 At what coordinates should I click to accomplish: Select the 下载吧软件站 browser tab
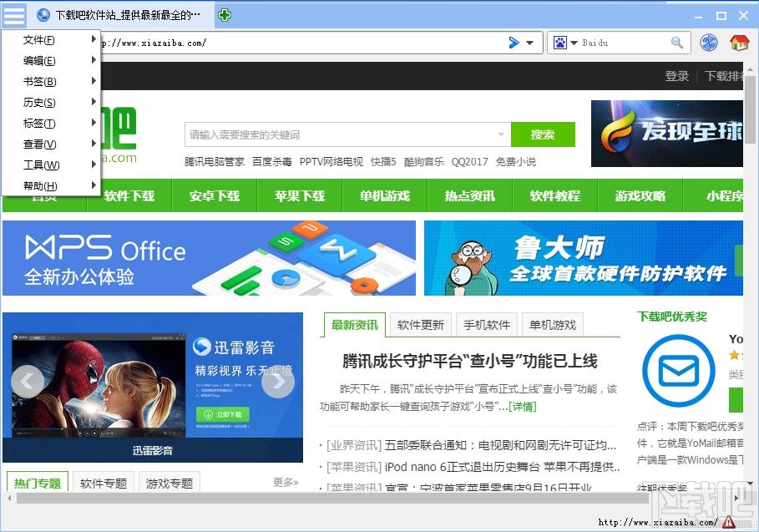(x=121, y=15)
